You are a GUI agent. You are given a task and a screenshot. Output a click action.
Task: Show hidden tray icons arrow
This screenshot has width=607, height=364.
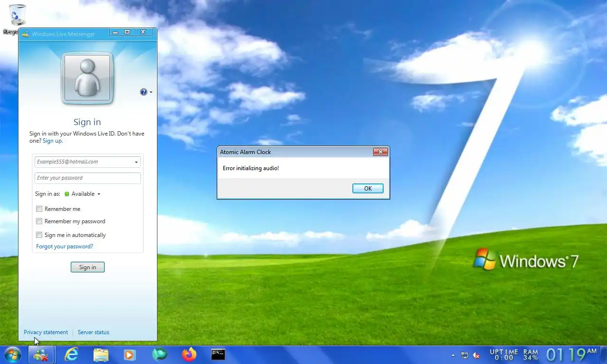coord(453,355)
